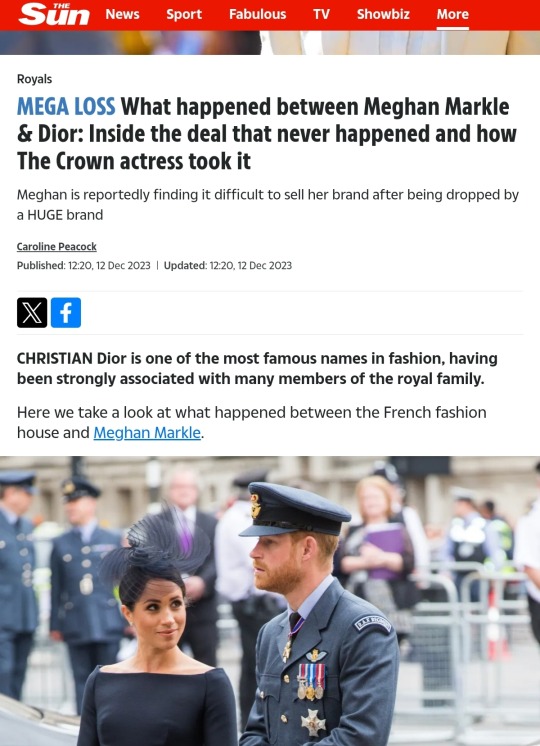This screenshot has width=540, height=746.
Task: Open the Meghan and Harry photo
Action: (x=270, y=601)
